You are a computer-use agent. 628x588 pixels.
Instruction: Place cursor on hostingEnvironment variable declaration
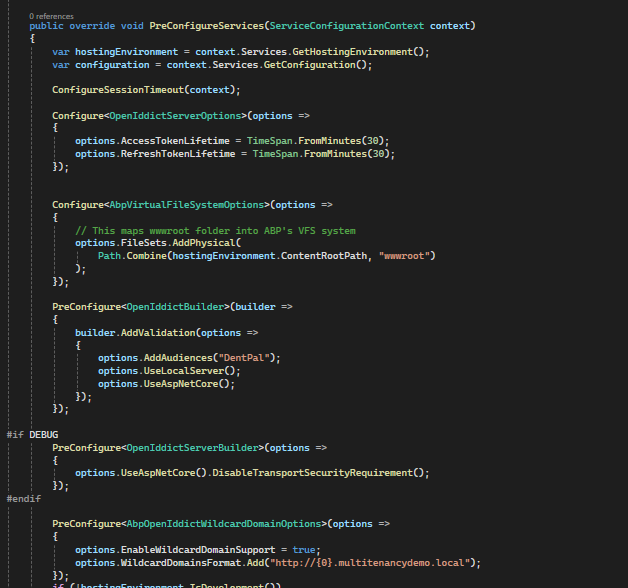113,51
